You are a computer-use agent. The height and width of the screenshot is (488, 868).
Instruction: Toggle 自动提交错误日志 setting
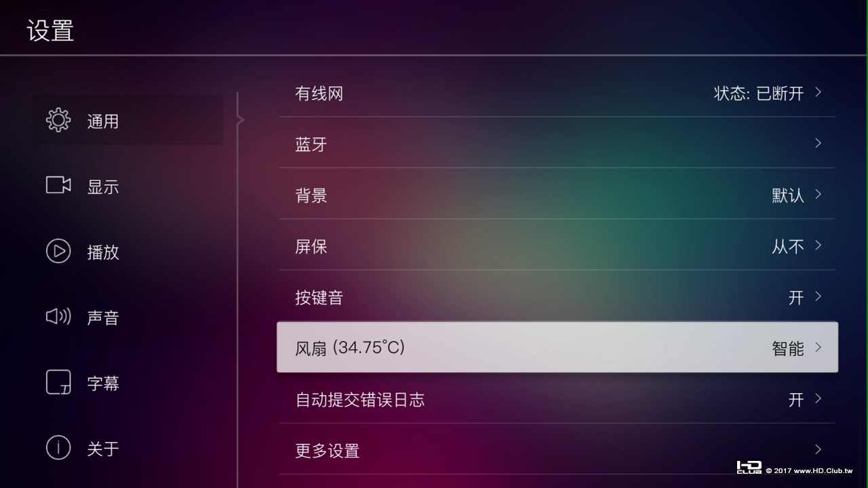796,400
